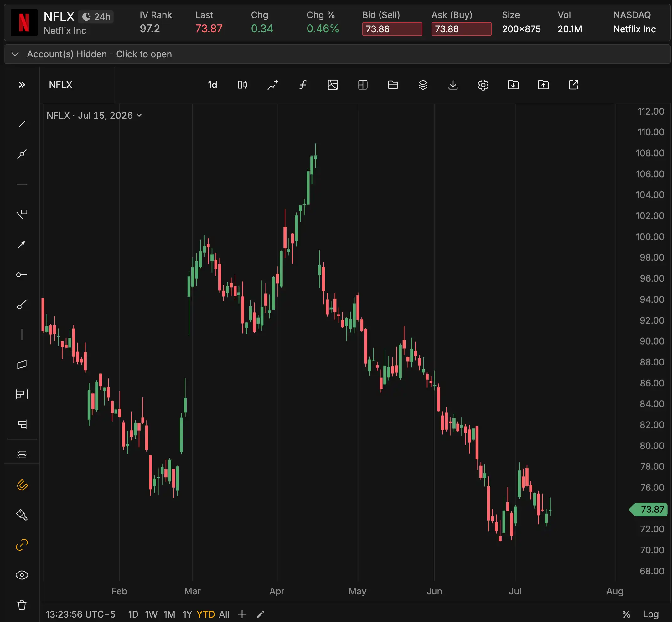This screenshot has width=672, height=622.
Task: Click the 100.00 price axis label
Action: pos(650,236)
